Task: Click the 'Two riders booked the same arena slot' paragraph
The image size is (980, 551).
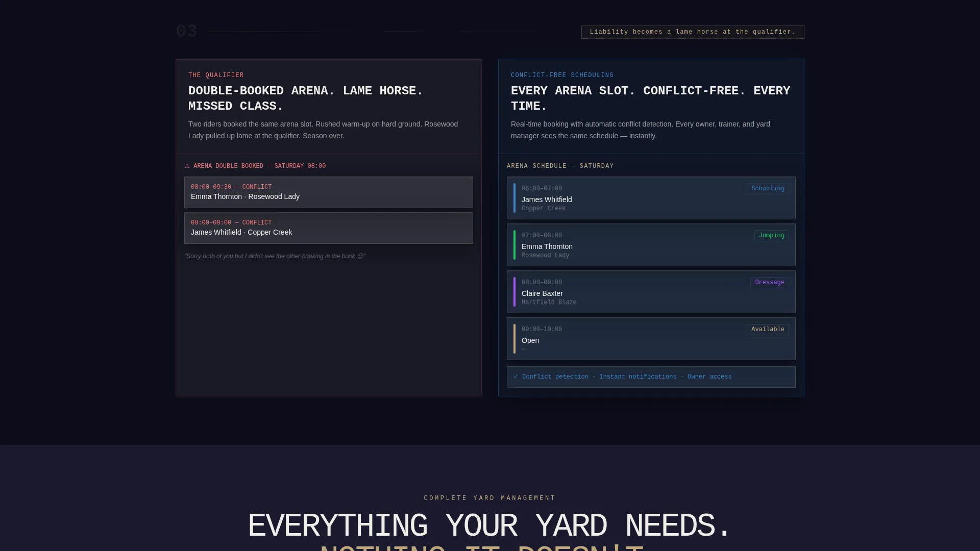Action: pyautogui.click(x=323, y=130)
